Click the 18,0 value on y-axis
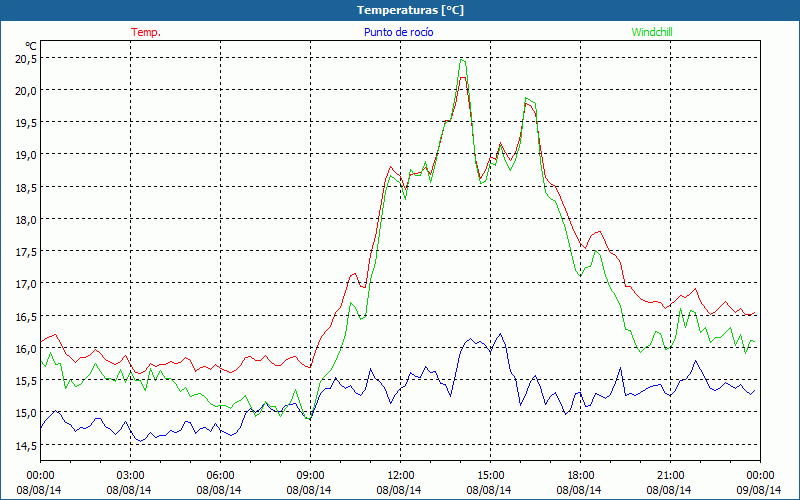The image size is (800, 500). point(26,220)
